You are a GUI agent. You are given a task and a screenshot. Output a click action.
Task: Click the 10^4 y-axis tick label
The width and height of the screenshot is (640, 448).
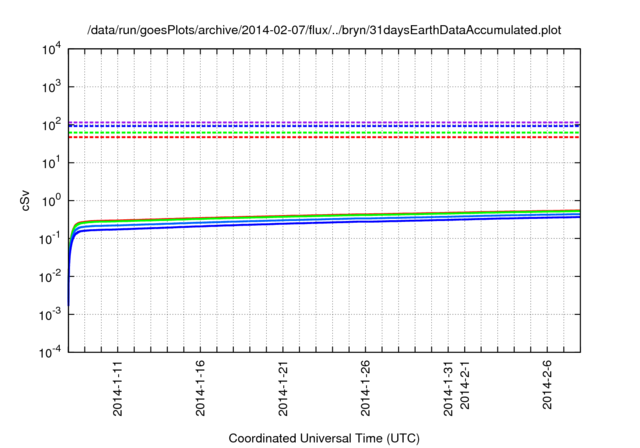(x=52, y=49)
